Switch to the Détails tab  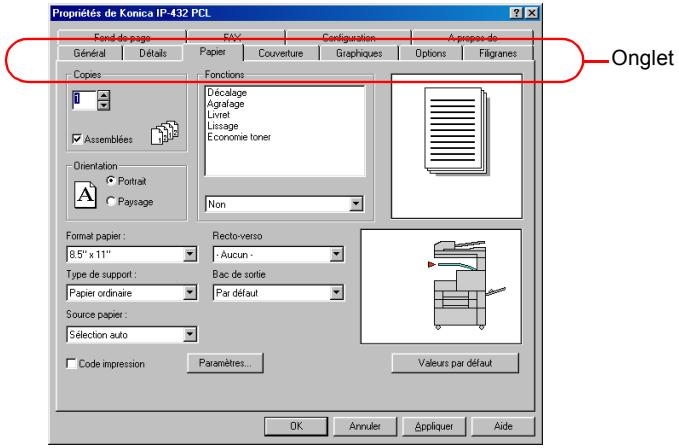coord(153,53)
